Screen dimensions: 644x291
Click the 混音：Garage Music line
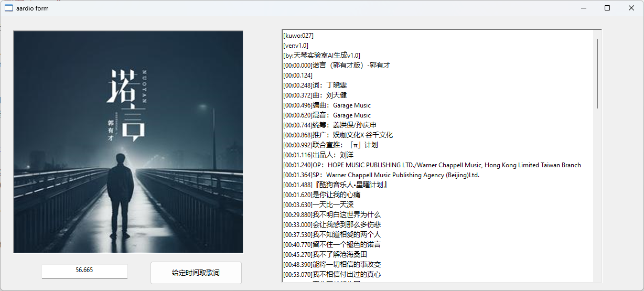[327, 115]
